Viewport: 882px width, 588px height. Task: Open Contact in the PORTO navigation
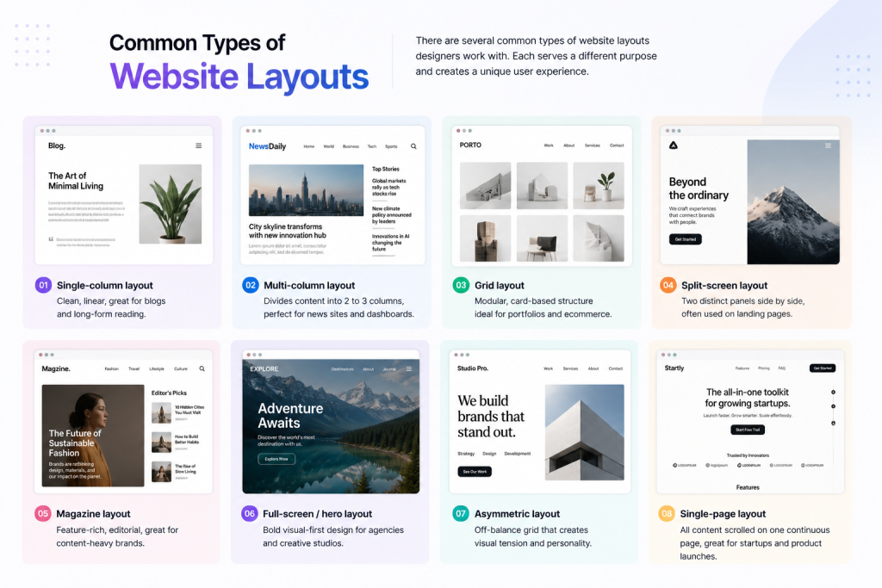pyautogui.click(x=617, y=145)
